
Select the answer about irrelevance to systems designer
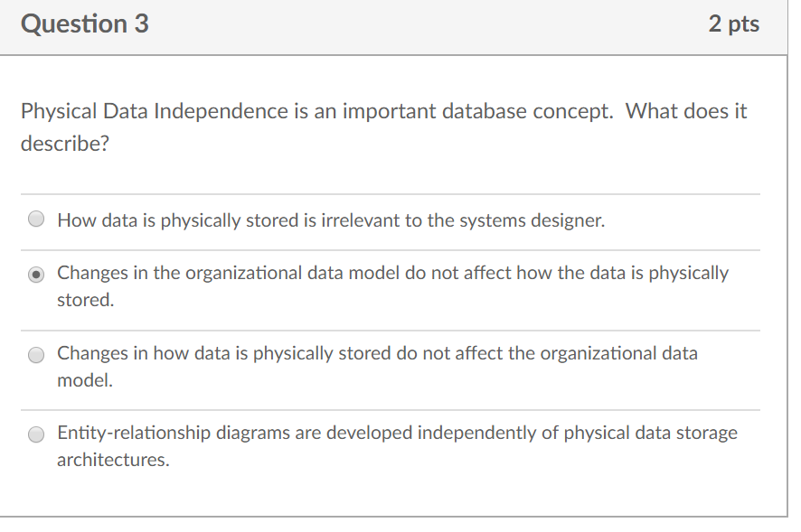point(35,218)
